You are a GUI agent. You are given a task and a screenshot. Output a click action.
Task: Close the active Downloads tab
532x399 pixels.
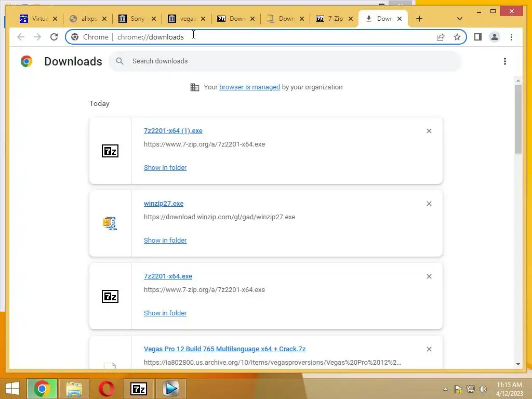coord(400,19)
